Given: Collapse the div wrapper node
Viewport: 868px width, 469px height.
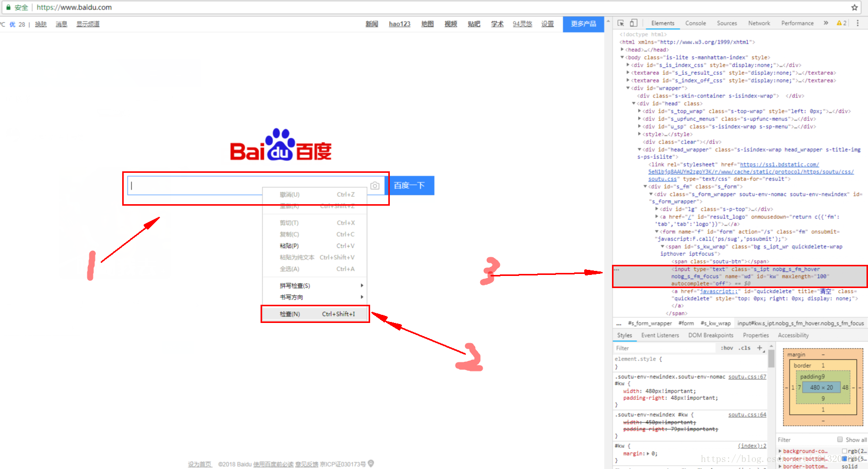Looking at the screenshot, I should 628,88.
